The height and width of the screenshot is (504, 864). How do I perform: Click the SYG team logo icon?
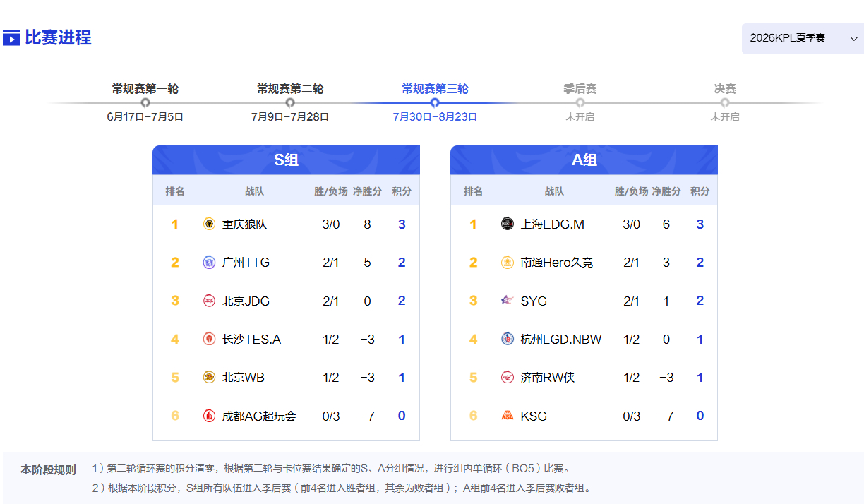(x=508, y=301)
